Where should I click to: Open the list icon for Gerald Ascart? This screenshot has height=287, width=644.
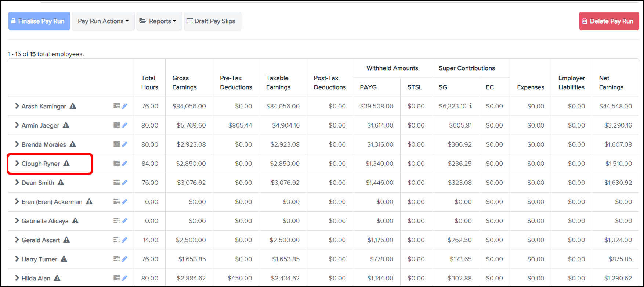pos(117,240)
